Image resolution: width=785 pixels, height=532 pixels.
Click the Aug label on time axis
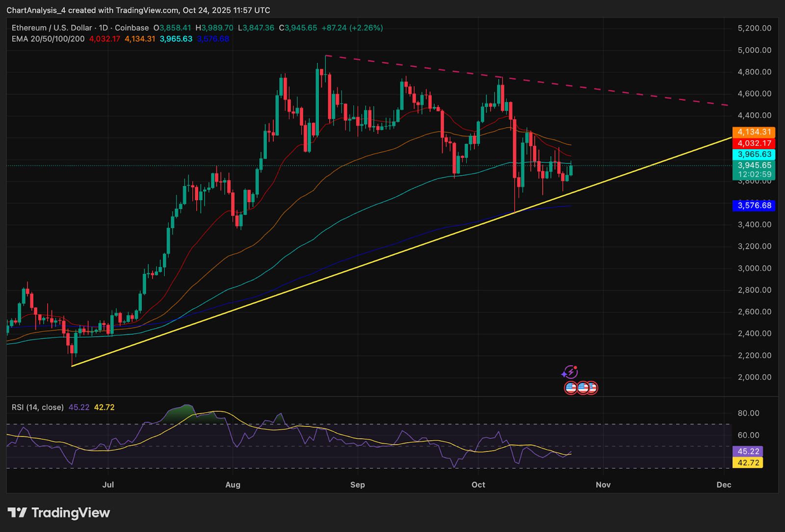233,485
